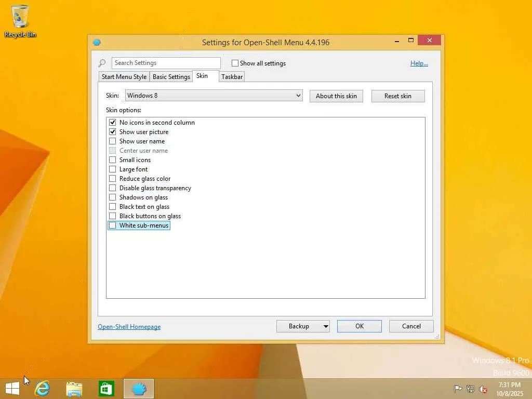This screenshot has width=532, height=399.
Task: Visit the Open-Shell Homepage link
Action: coord(129,327)
